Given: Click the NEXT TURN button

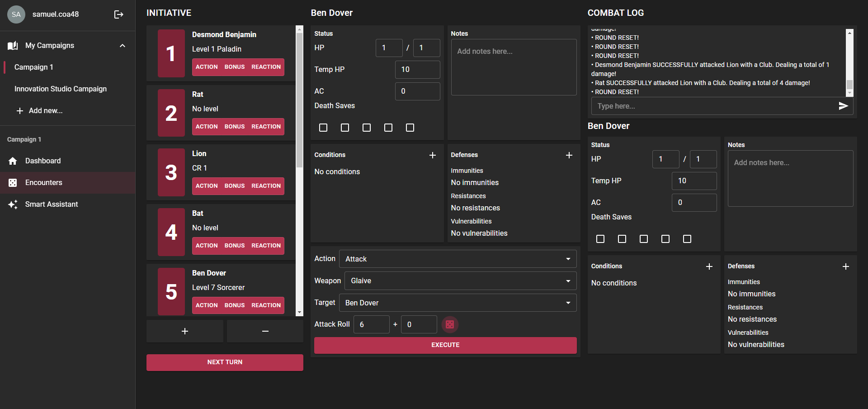Looking at the screenshot, I should click(225, 362).
